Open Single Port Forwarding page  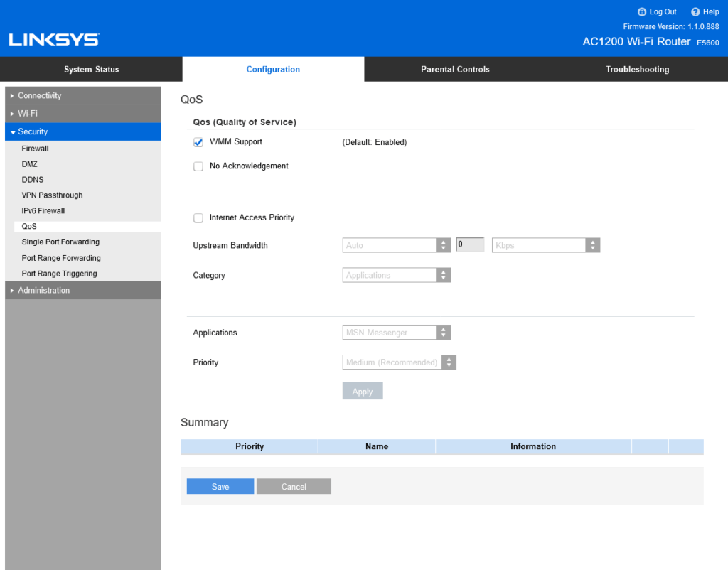pyautogui.click(x=61, y=242)
